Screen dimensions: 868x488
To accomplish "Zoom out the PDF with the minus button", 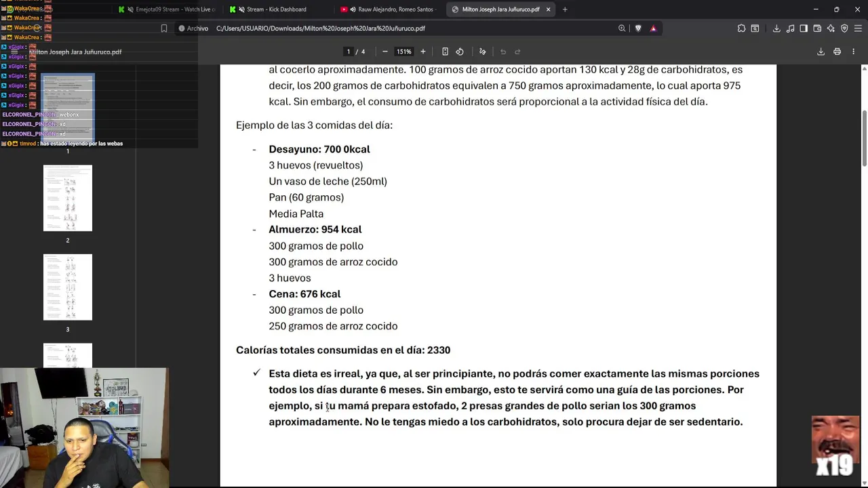I will point(385,52).
